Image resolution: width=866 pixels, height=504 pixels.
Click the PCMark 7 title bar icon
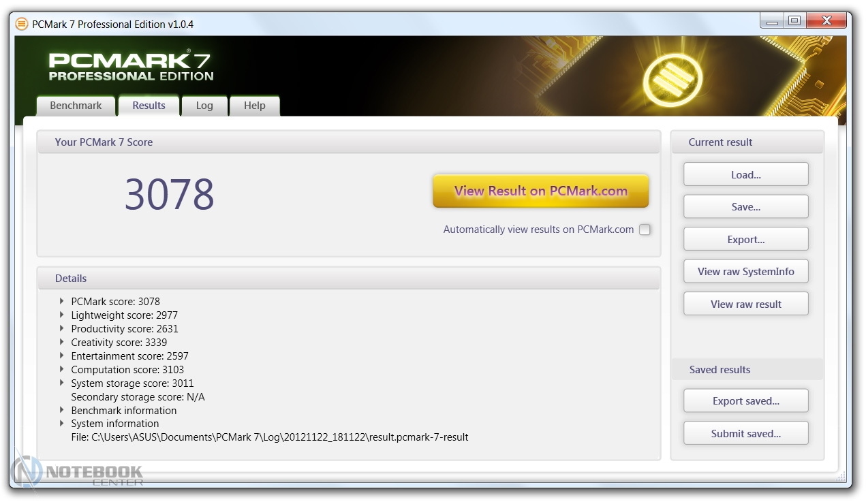click(x=22, y=25)
